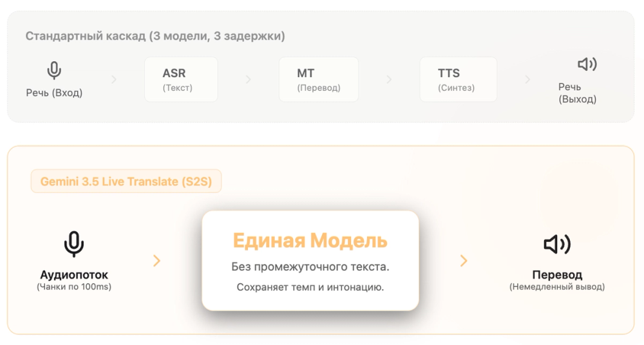
Task: Click the Речь (Вход) label
Action: pos(54,93)
